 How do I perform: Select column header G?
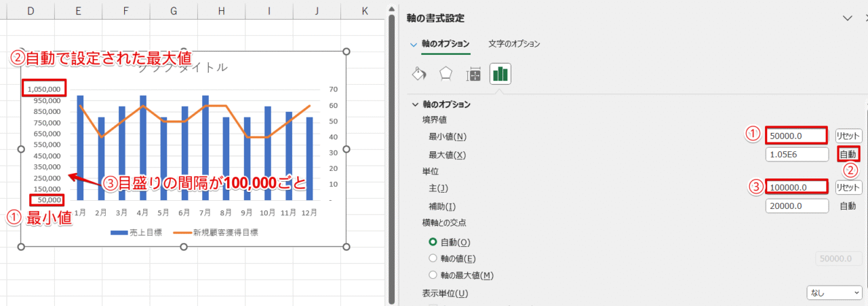tap(174, 11)
